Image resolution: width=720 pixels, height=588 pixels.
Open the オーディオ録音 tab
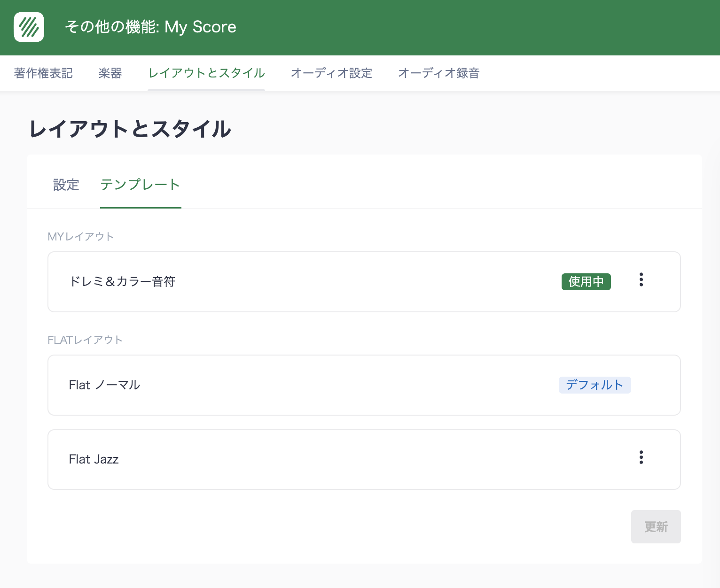click(x=438, y=73)
